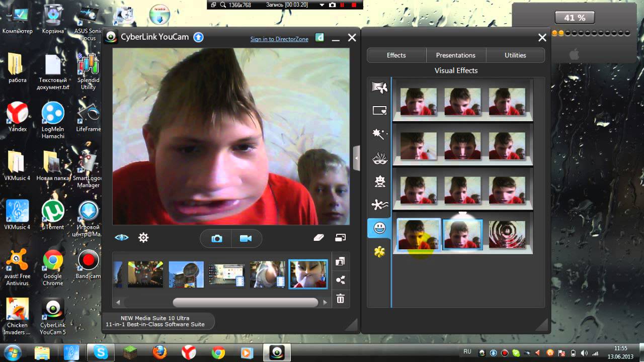The height and width of the screenshot is (362, 644).
Task: Switch to the Presentations tab
Action: click(456, 55)
